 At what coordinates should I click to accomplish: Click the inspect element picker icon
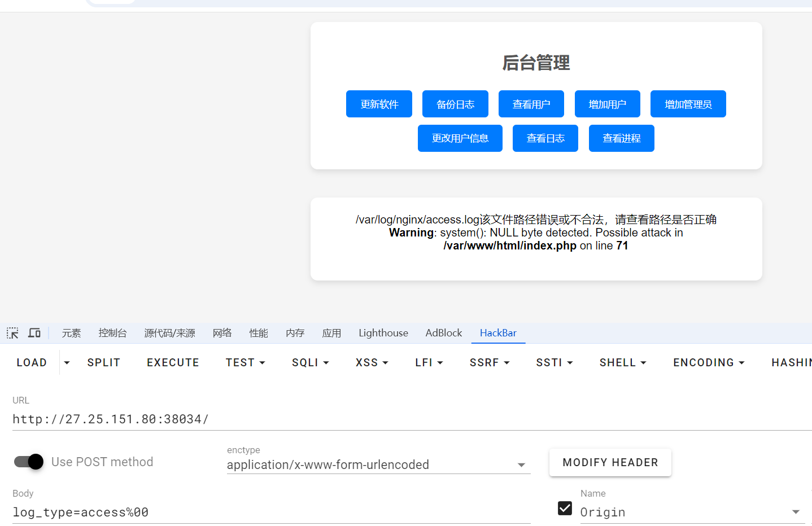point(12,333)
